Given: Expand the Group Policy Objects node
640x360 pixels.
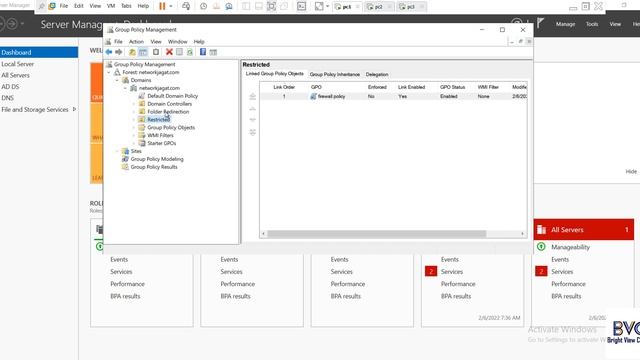Looking at the screenshot, I should point(134,128).
